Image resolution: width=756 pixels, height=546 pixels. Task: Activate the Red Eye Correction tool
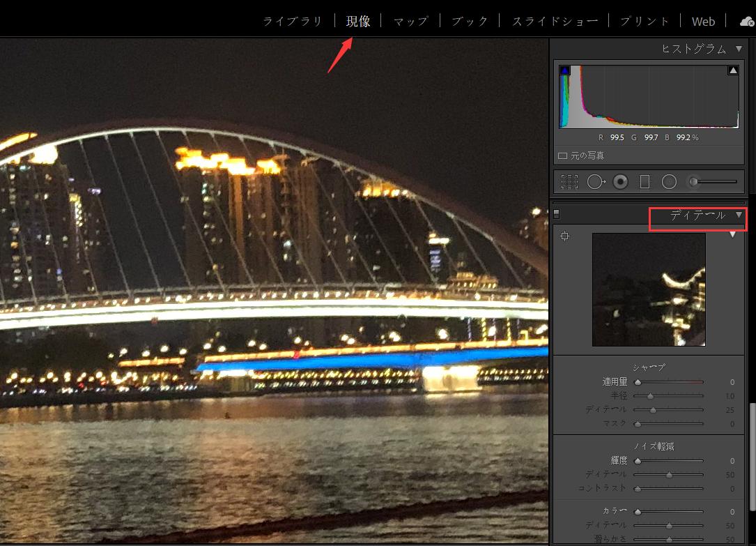(620, 182)
